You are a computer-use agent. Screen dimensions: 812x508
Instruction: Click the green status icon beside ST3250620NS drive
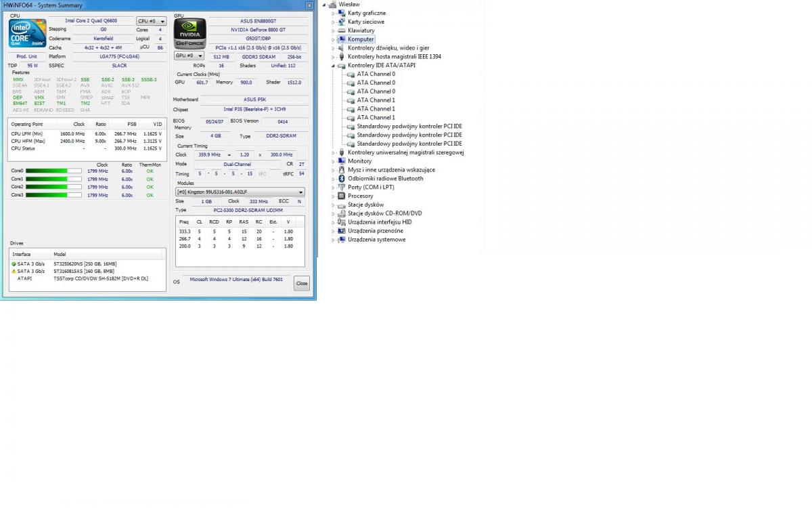click(14, 263)
